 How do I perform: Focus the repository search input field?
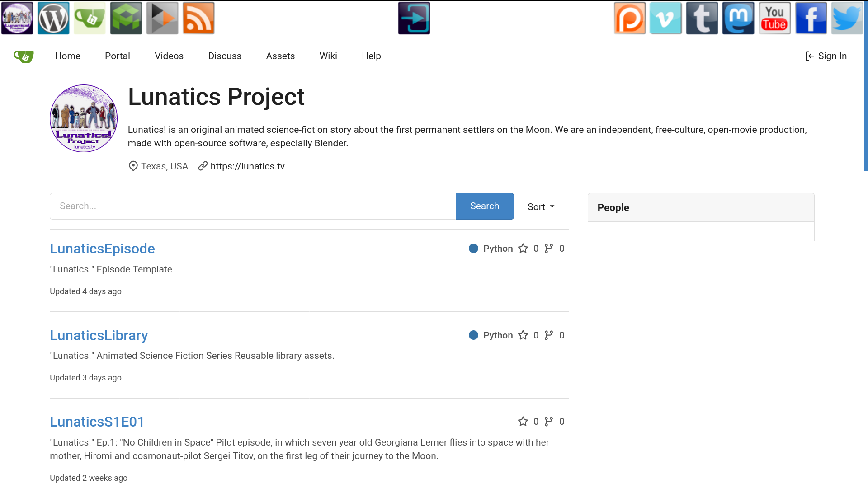pos(253,206)
